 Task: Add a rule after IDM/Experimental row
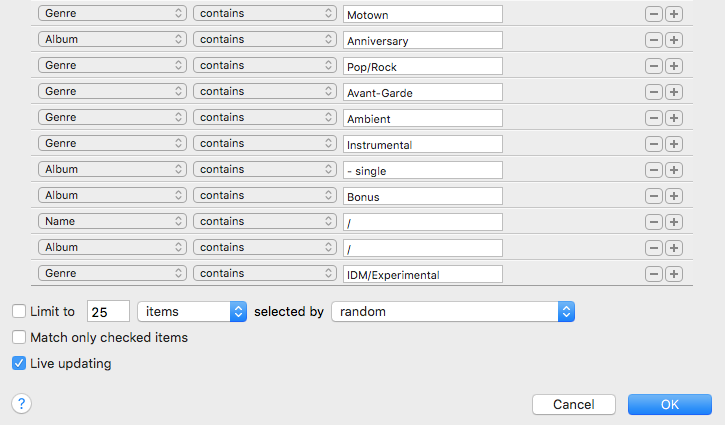(x=674, y=274)
